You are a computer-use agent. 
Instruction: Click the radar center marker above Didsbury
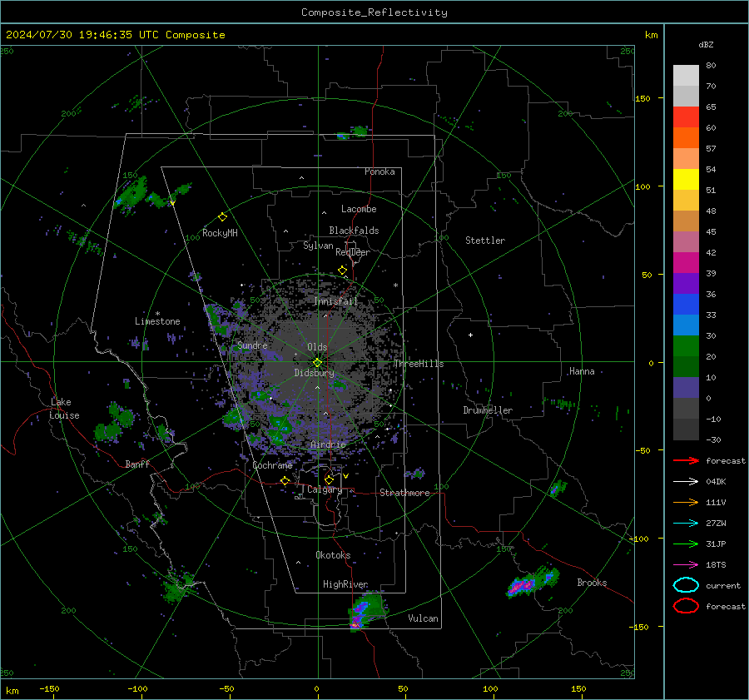coord(317,362)
